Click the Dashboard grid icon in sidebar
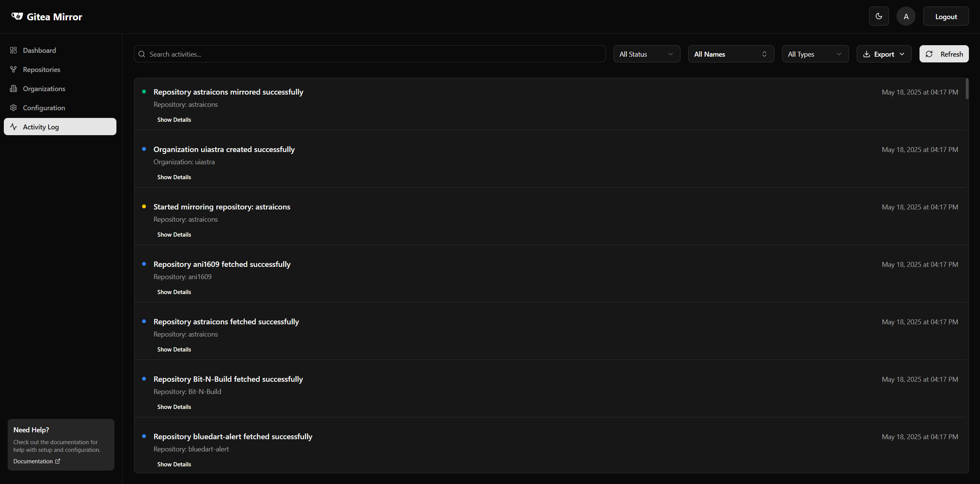The width and height of the screenshot is (980, 484). (x=13, y=50)
